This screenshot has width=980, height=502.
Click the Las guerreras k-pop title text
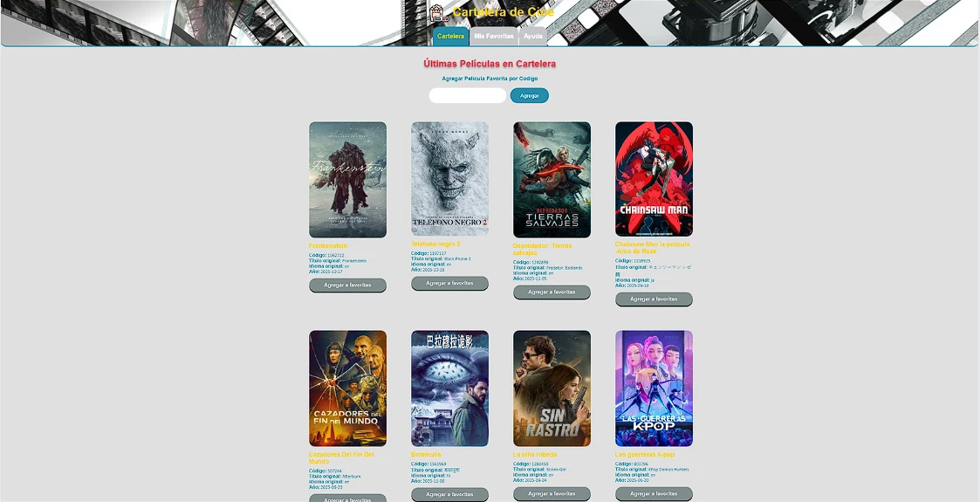[x=645, y=455]
